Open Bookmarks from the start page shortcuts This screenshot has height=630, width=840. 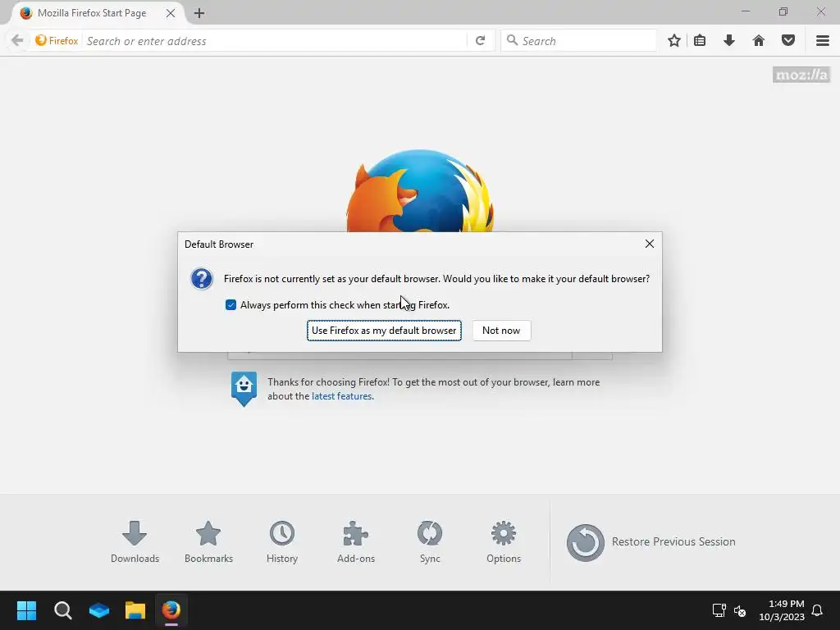click(x=208, y=541)
